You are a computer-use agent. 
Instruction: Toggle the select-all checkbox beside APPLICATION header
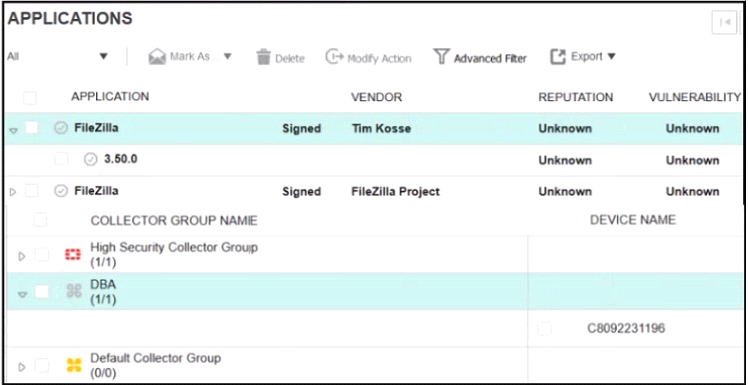point(30,98)
